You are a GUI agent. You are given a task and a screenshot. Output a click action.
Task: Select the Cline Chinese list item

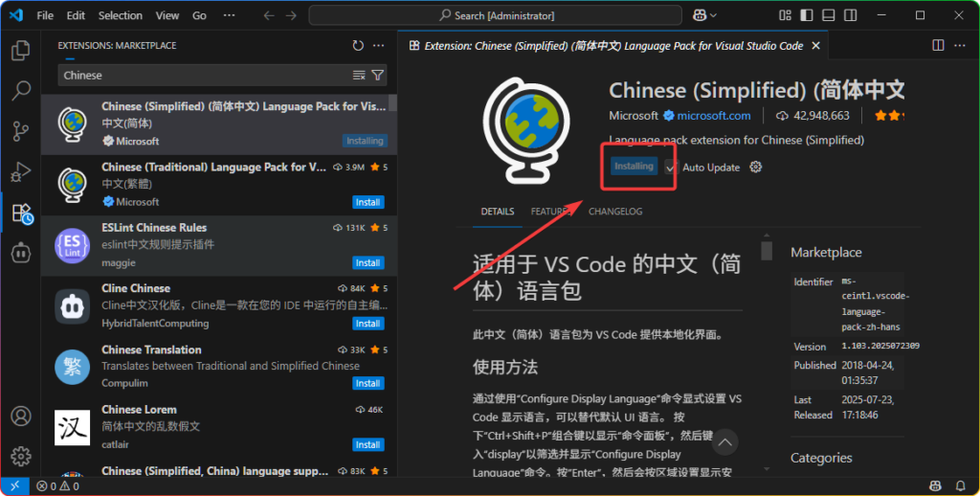(x=219, y=306)
